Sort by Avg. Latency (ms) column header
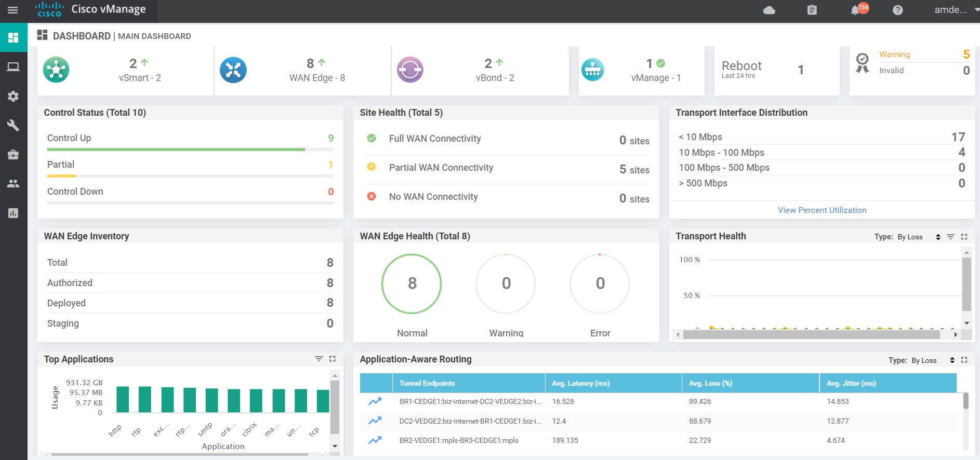 click(580, 383)
